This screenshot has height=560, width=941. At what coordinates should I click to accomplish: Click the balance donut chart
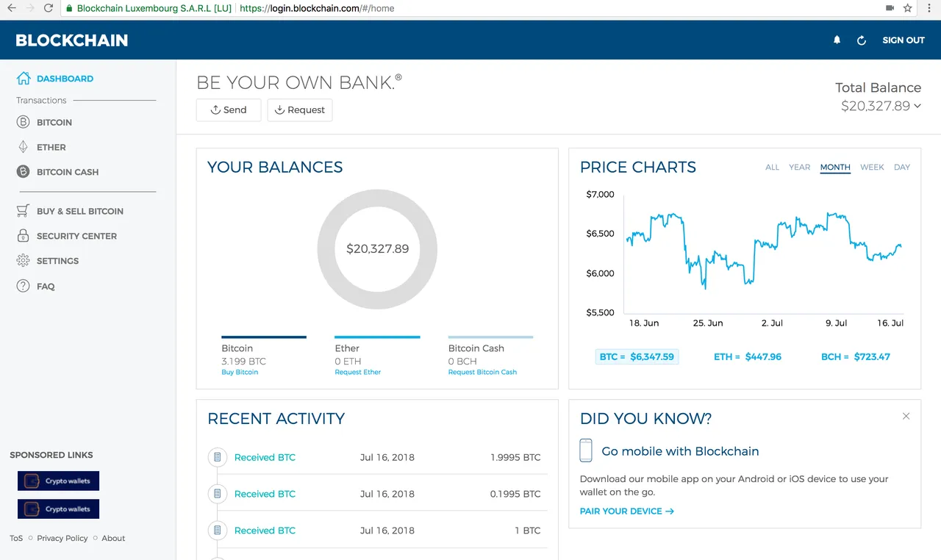click(x=377, y=249)
